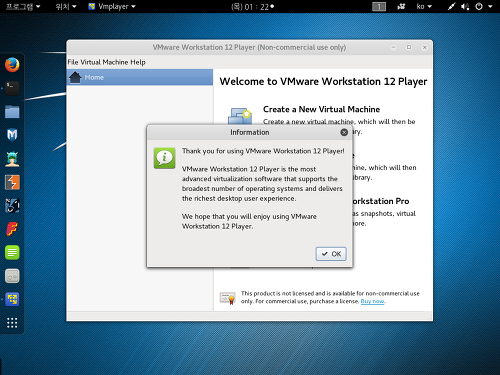Launch Maltego from the dock
This screenshot has height=375, width=500.
tap(12, 206)
